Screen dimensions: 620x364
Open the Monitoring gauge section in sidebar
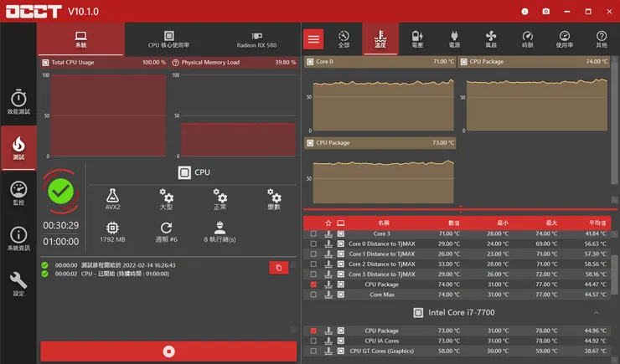pyautogui.click(x=18, y=193)
